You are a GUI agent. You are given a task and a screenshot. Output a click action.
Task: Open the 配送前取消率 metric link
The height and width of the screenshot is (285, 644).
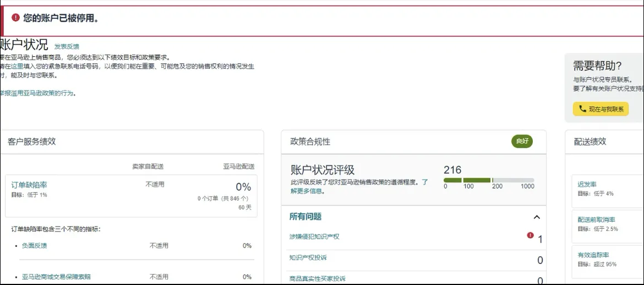596,219
